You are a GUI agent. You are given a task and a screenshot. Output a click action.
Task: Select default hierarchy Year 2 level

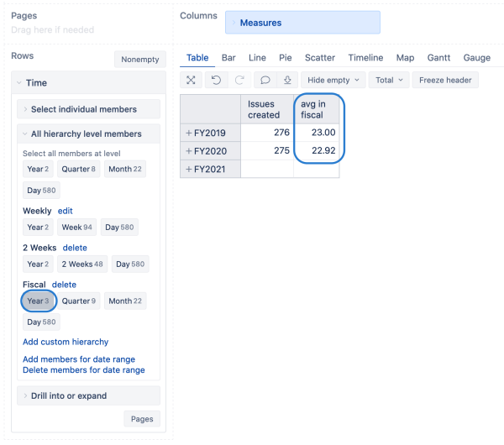(38, 169)
